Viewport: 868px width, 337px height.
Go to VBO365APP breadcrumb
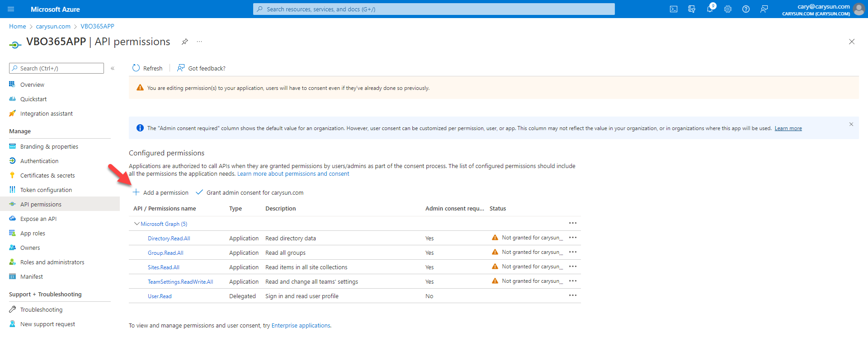click(97, 26)
